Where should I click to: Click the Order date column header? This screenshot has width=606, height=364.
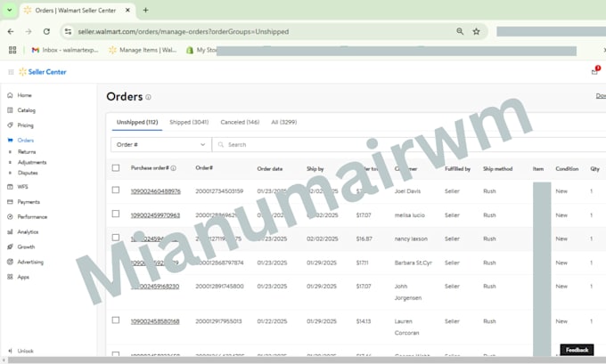coord(270,169)
